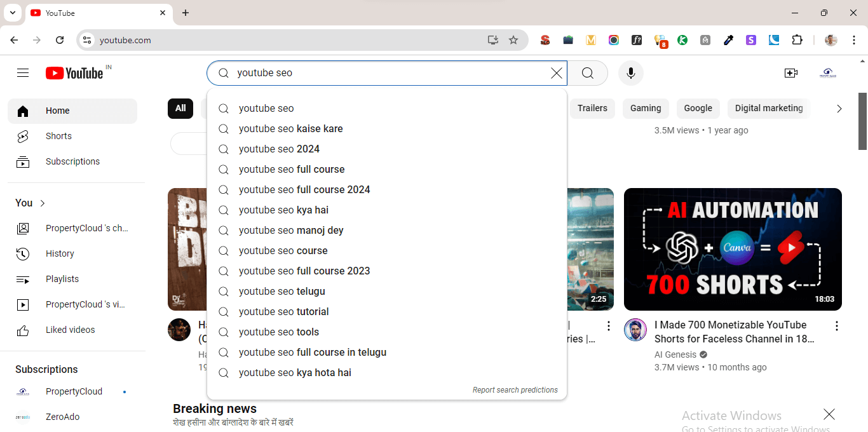
Task: Choose suggestion 'youtube seo'
Action: [387, 109]
